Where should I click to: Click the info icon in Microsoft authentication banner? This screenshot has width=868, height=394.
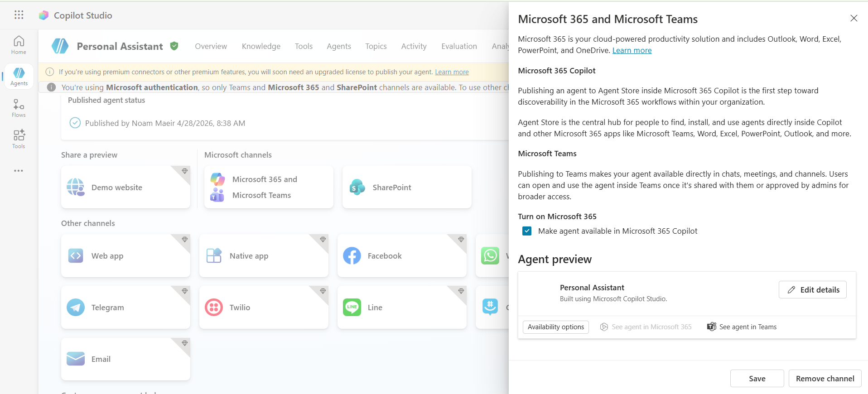pos(52,87)
